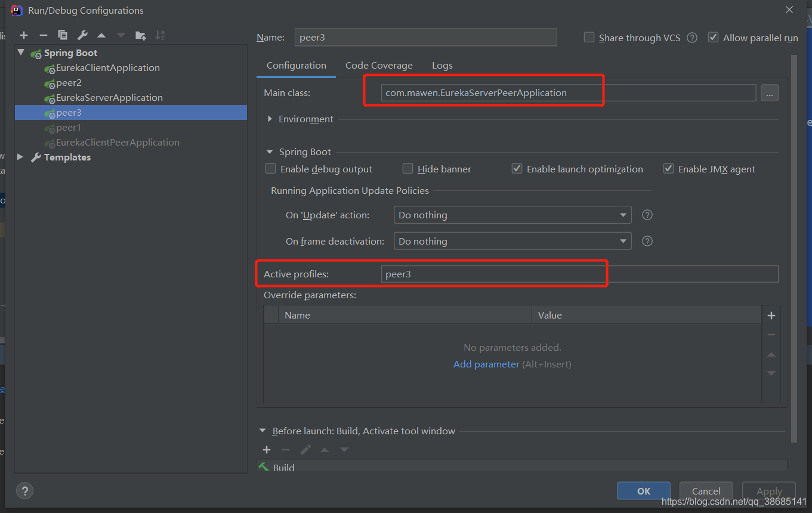Add a new configuration with the plus icon
The height and width of the screenshot is (513, 812).
pos(24,35)
